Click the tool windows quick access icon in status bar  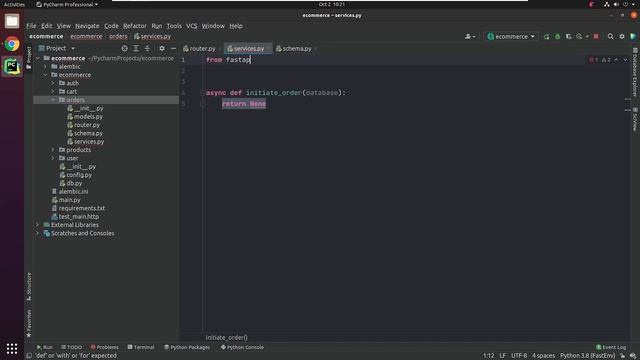(x=29, y=356)
